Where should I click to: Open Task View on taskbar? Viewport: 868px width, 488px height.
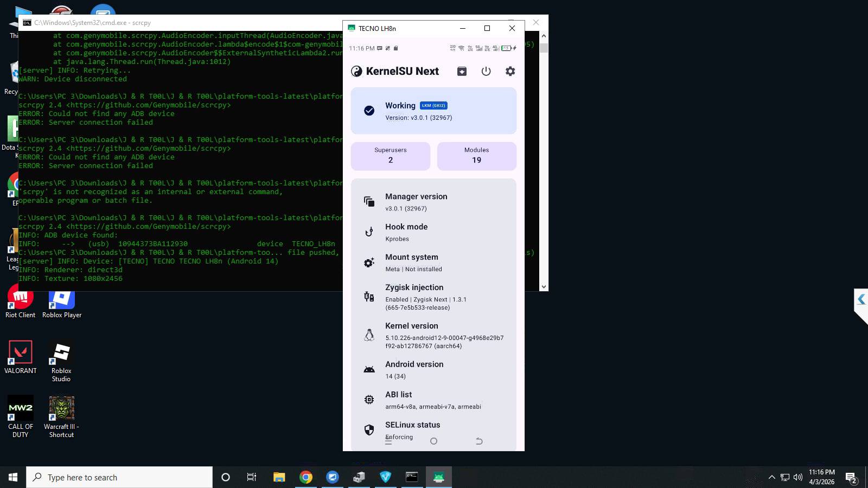point(252,477)
